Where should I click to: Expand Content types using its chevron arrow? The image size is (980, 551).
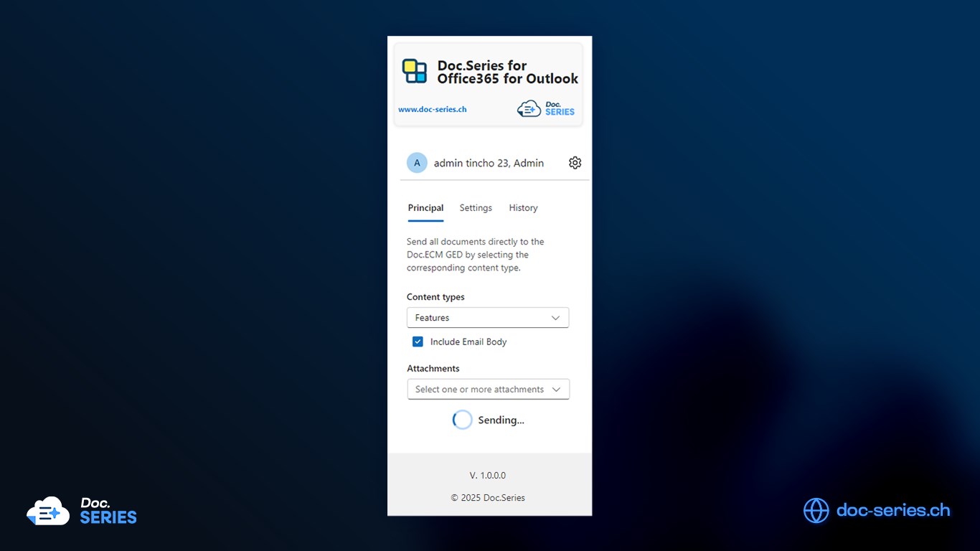pos(555,318)
